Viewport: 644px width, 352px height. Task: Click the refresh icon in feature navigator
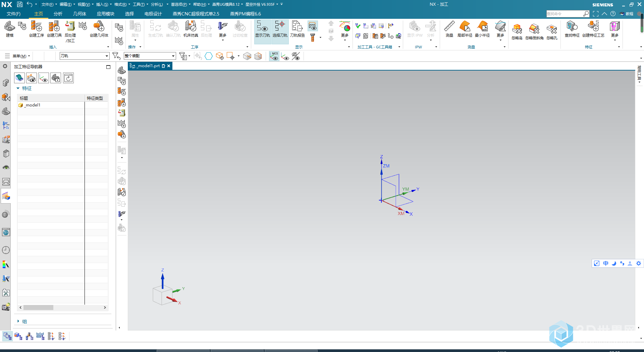pos(68,78)
